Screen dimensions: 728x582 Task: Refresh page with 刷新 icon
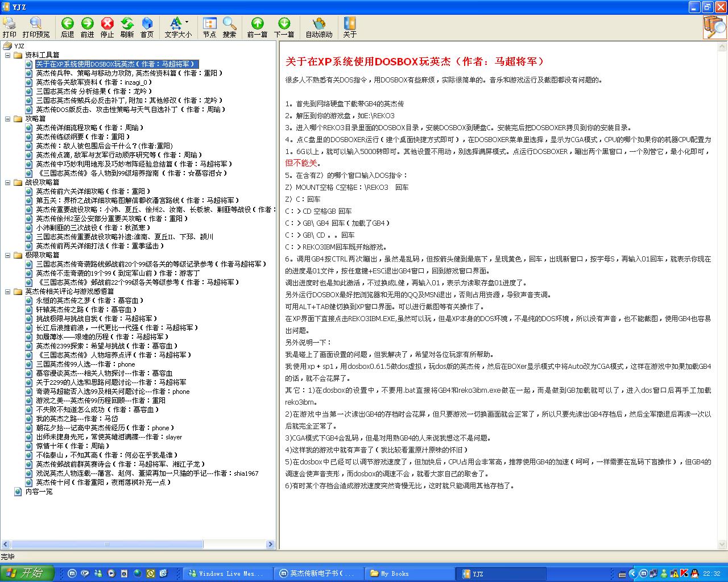[127, 27]
